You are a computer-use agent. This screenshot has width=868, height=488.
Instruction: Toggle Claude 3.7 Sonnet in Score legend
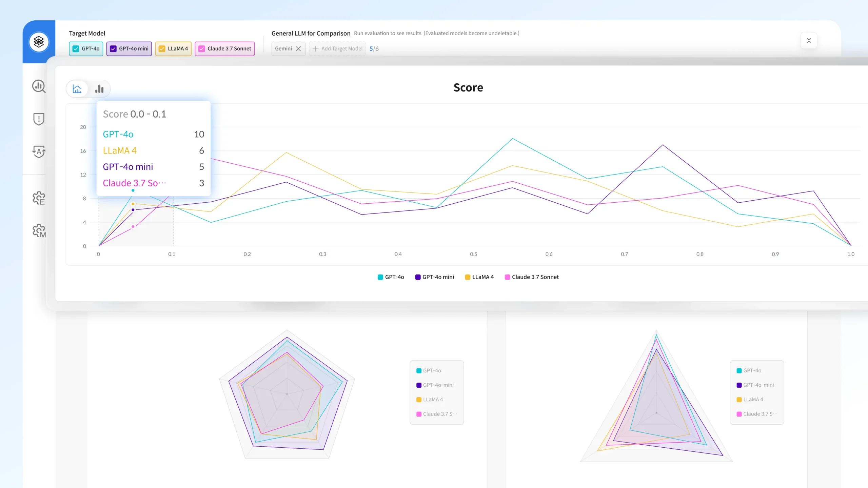tap(532, 277)
